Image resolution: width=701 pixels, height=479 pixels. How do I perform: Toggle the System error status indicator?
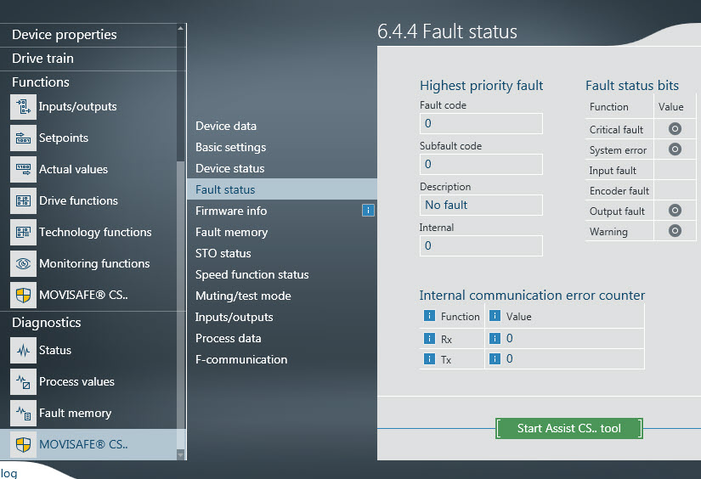point(675,150)
